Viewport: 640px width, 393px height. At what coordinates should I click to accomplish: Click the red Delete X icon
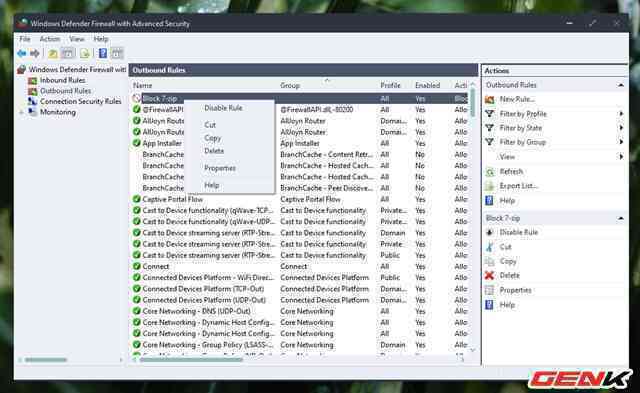click(x=490, y=275)
